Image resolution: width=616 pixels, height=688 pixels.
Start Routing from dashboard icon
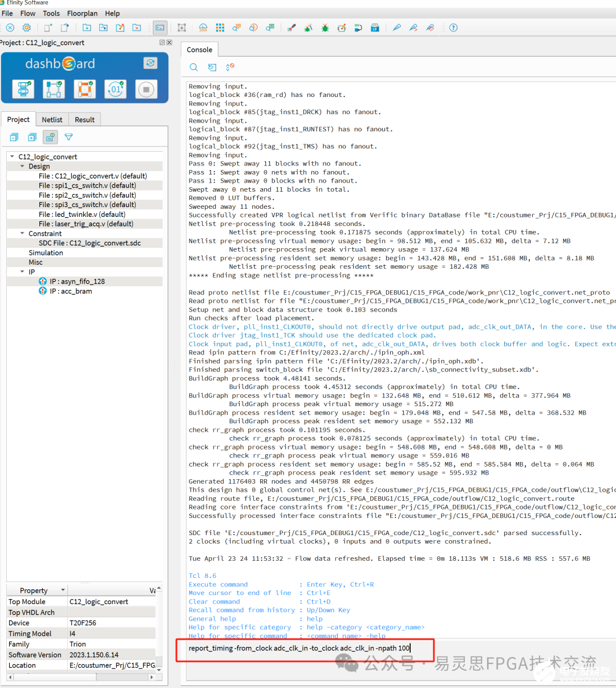point(85,89)
